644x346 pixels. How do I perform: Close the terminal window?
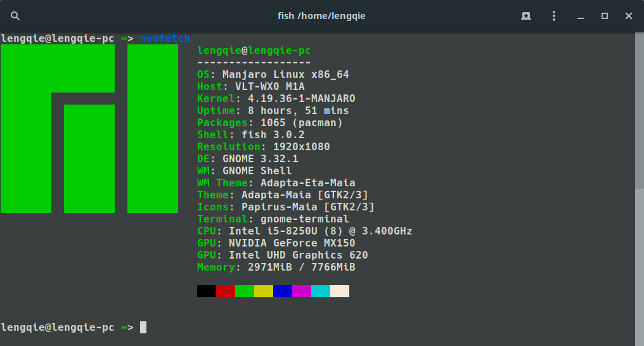coord(628,16)
